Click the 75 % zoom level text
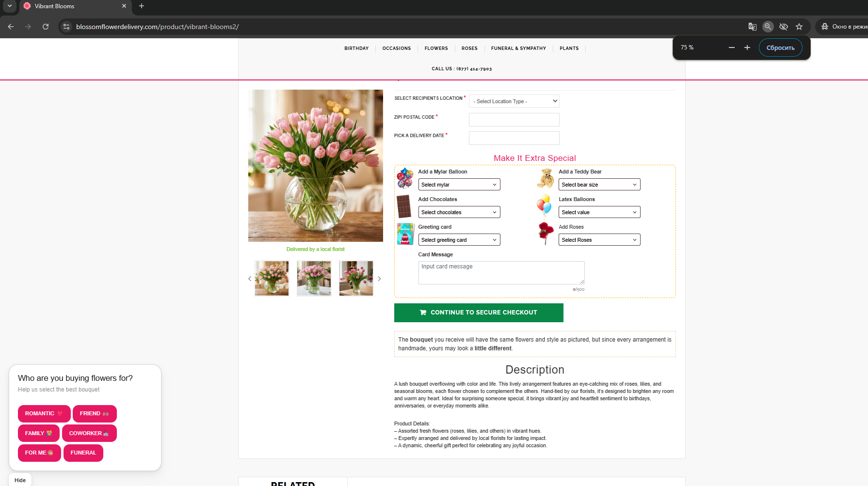Screen dimensions: 868x486 click(x=687, y=47)
